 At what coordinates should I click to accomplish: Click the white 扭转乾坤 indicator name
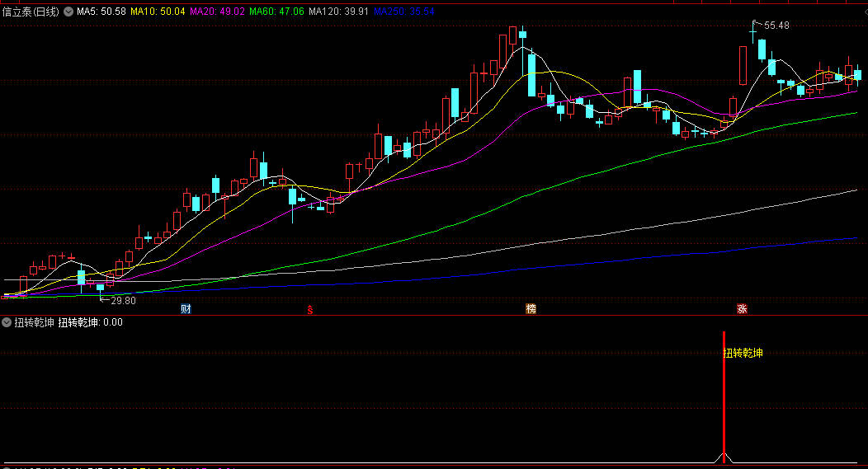pyautogui.click(x=35, y=322)
